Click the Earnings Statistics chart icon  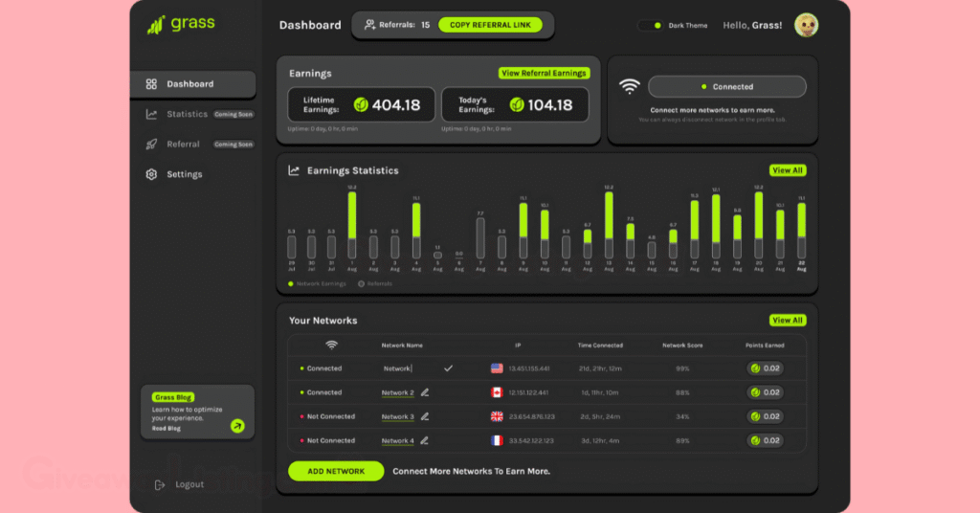[x=293, y=170]
